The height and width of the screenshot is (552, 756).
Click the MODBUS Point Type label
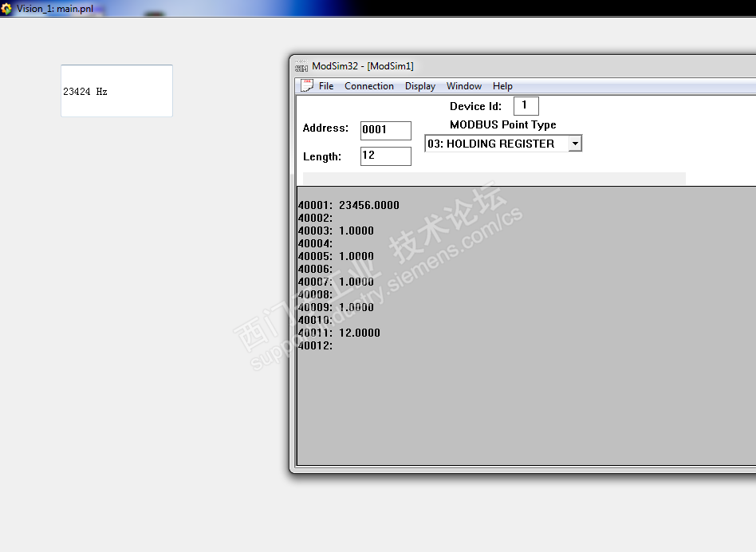[x=503, y=125]
